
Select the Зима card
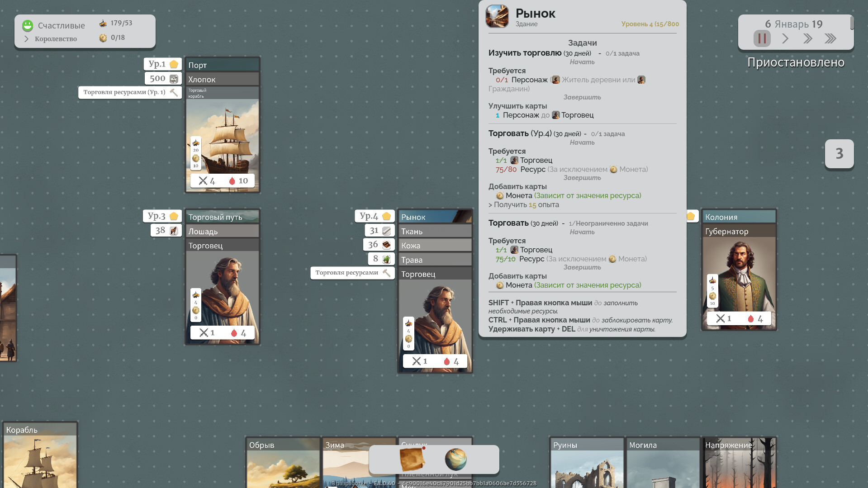[346, 462]
